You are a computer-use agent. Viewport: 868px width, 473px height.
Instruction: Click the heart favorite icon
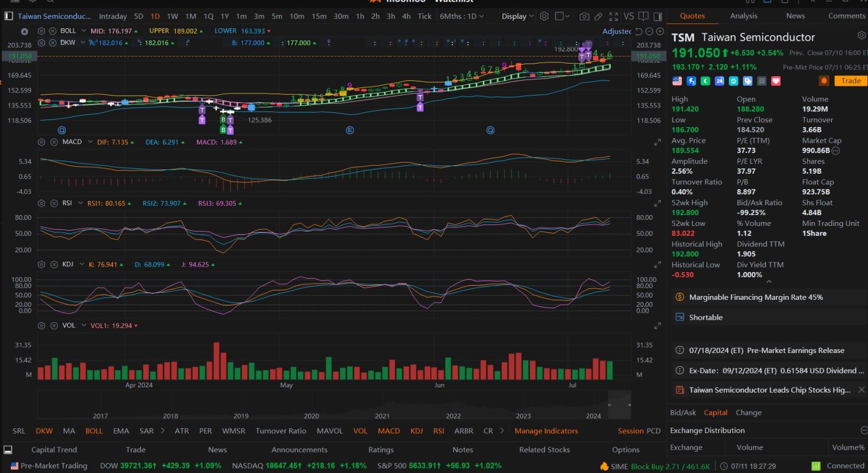776,81
